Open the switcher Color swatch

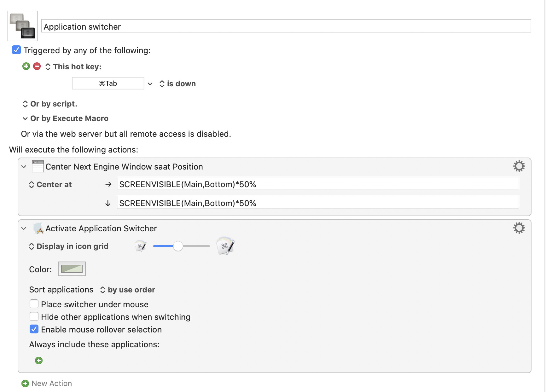(x=72, y=269)
